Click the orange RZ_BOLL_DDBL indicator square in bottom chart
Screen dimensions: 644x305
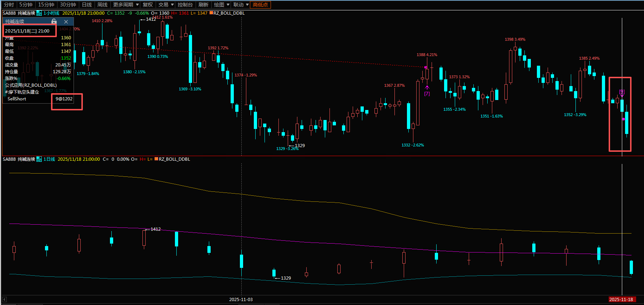point(156,159)
